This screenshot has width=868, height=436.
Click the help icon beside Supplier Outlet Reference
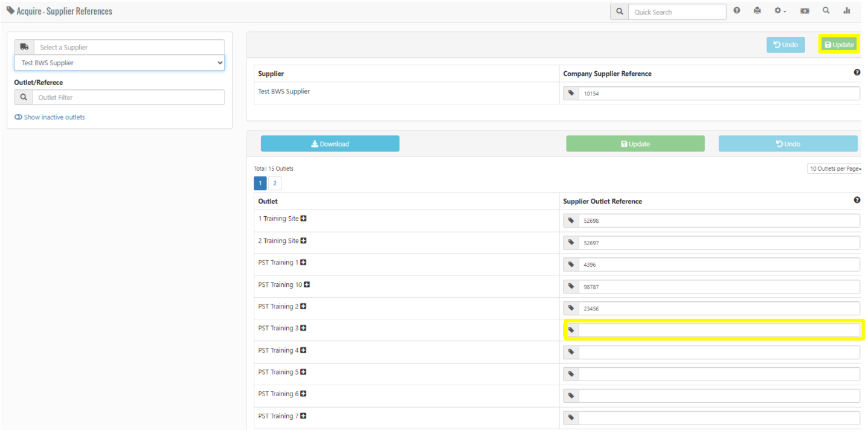click(x=857, y=200)
